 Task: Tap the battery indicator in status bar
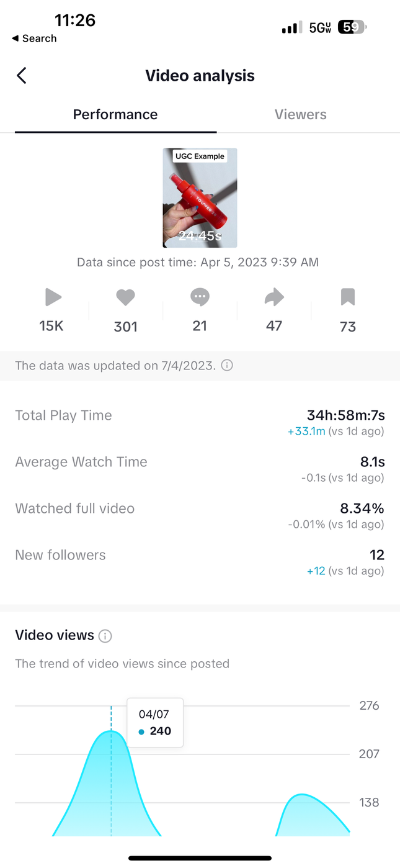click(352, 27)
